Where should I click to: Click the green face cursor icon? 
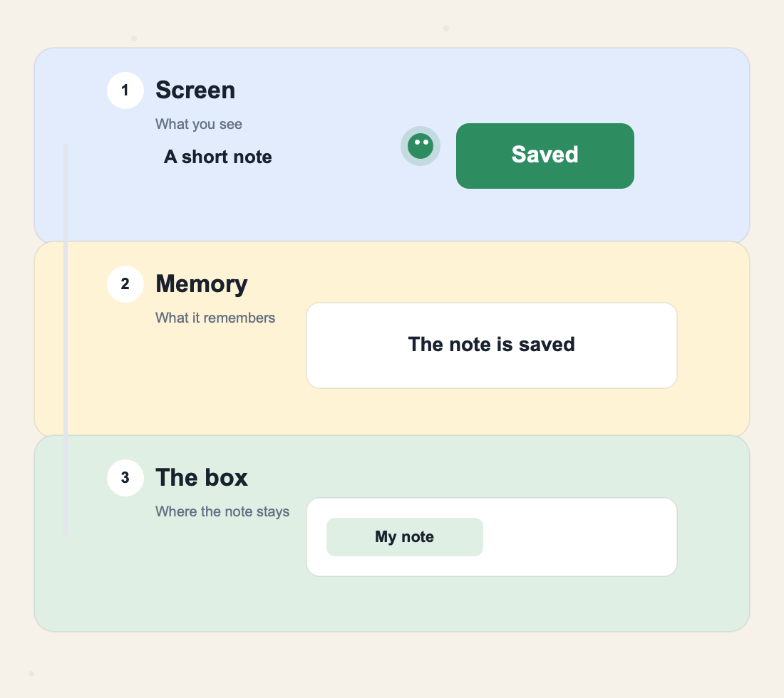pyautogui.click(x=421, y=146)
